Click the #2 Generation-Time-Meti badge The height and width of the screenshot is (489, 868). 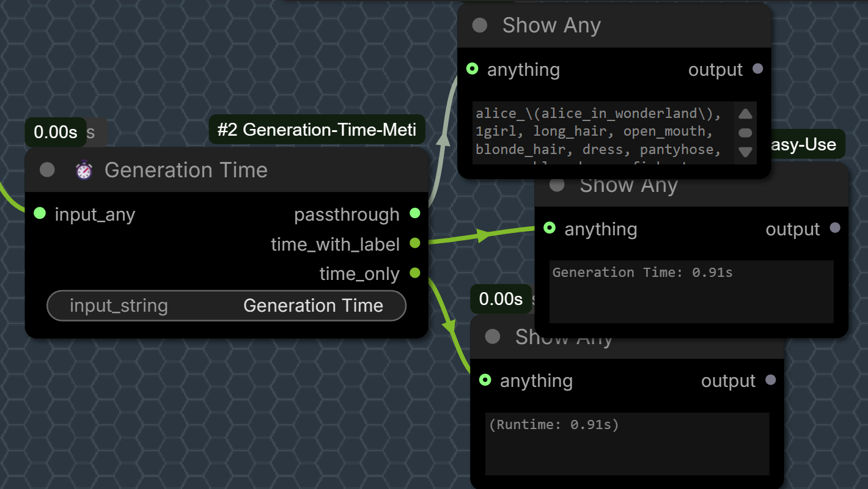click(x=317, y=130)
